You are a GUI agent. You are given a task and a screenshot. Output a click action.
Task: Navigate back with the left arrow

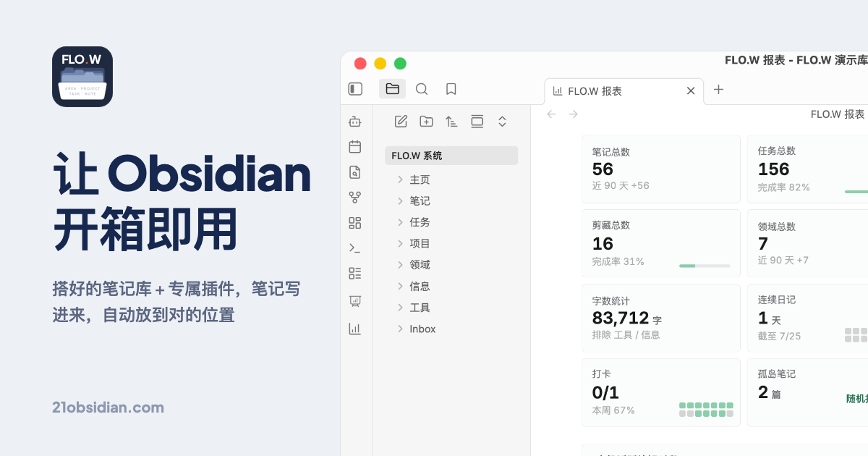pyautogui.click(x=551, y=114)
